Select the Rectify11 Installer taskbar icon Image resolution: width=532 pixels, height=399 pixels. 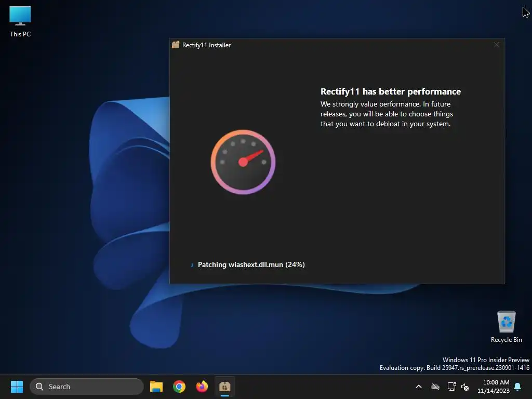coord(224,387)
